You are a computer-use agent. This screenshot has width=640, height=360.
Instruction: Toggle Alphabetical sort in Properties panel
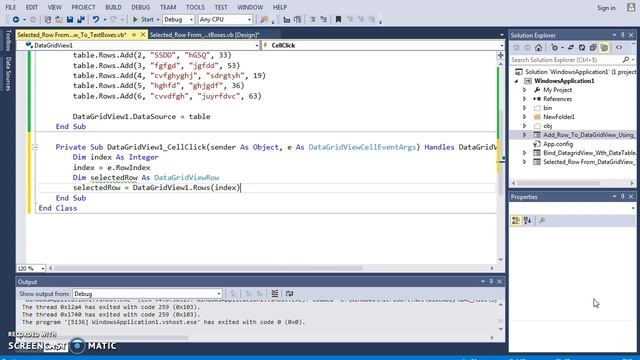tap(527, 220)
